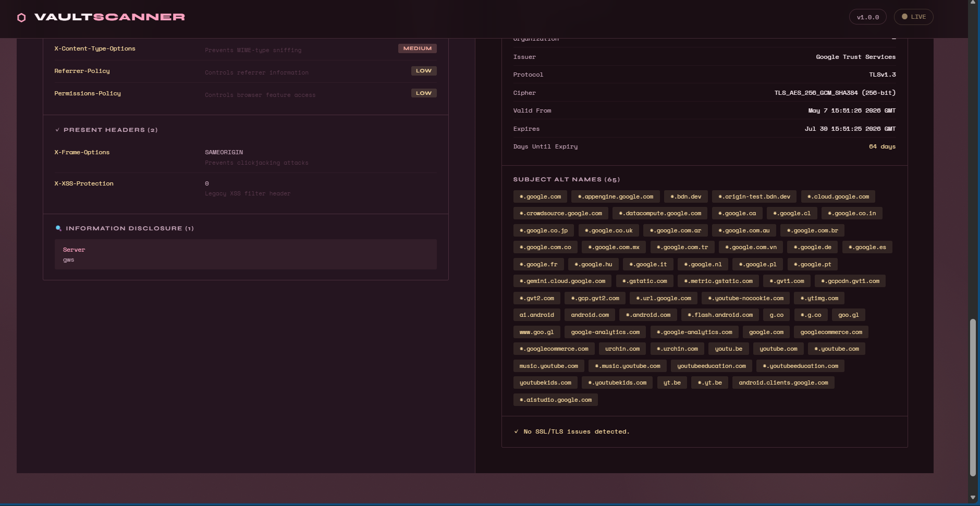Image resolution: width=980 pixels, height=506 pixels.
Task: Click the *.google.com SAN chip
Action: [x=540, y=196]
